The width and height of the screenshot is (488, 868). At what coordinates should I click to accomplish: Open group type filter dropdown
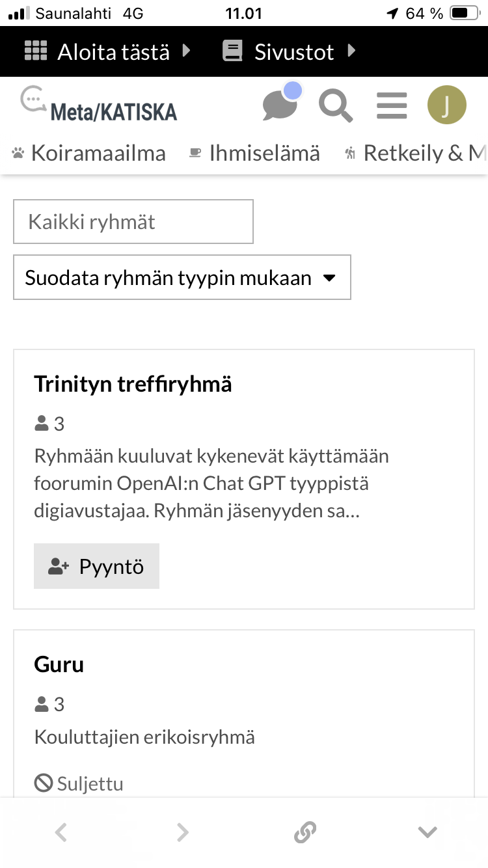(182, 278)
